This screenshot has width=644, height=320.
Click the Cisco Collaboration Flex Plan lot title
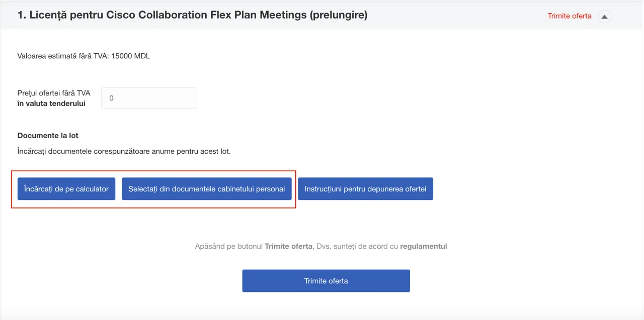pos(193,15)
